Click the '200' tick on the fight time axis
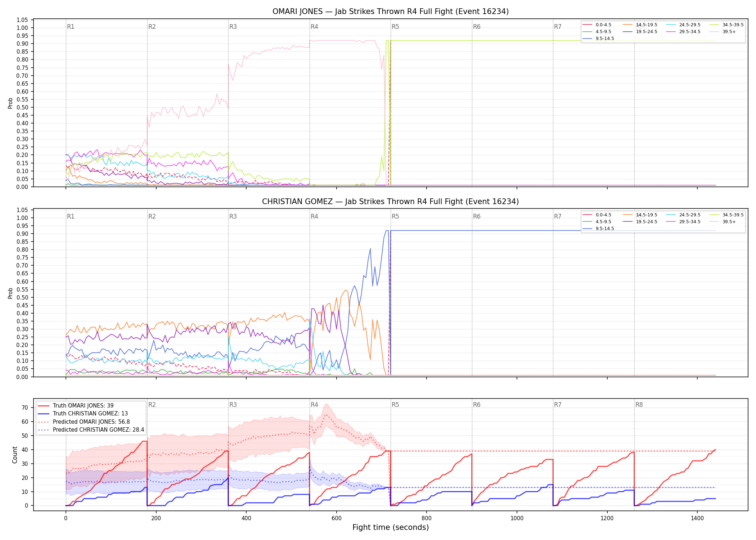This screenshot has height=540, width=756. [156, 518]
